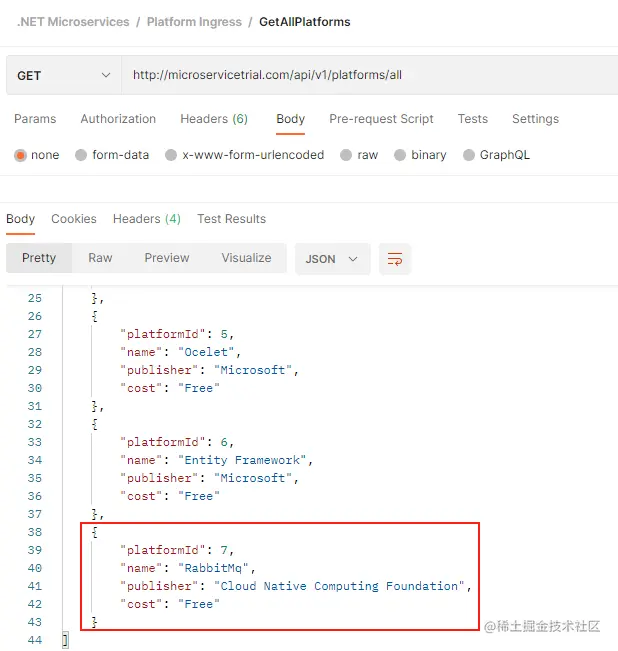
Task: Collapse JSON object at line 26
Action: pos(95,316)
